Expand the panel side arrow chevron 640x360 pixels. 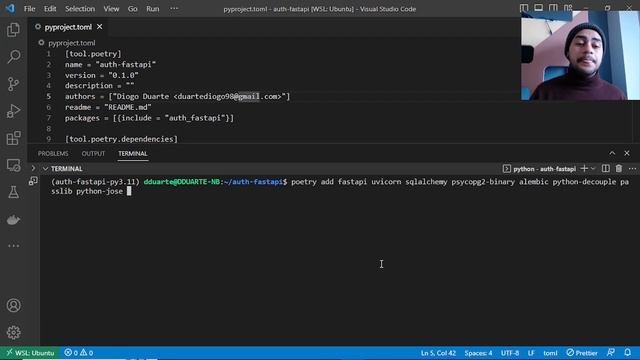[33, 168]
